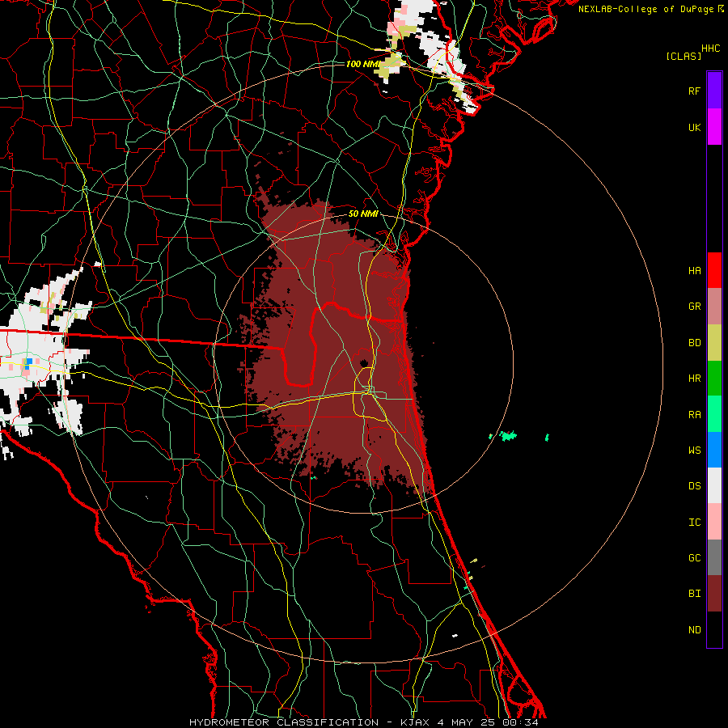Screen dimensions: 728x728
Task: Click the RA legend label
Action: pyautogui.click(x=695, y=415)
